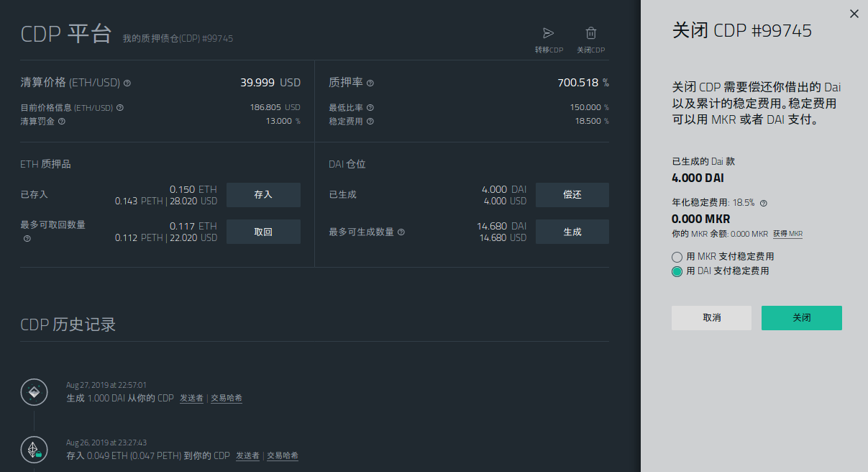This screenshot has width=868, height=472.
Task: Click the 转移CDP transfer arrow icon
Action: (x=549, y=33)
